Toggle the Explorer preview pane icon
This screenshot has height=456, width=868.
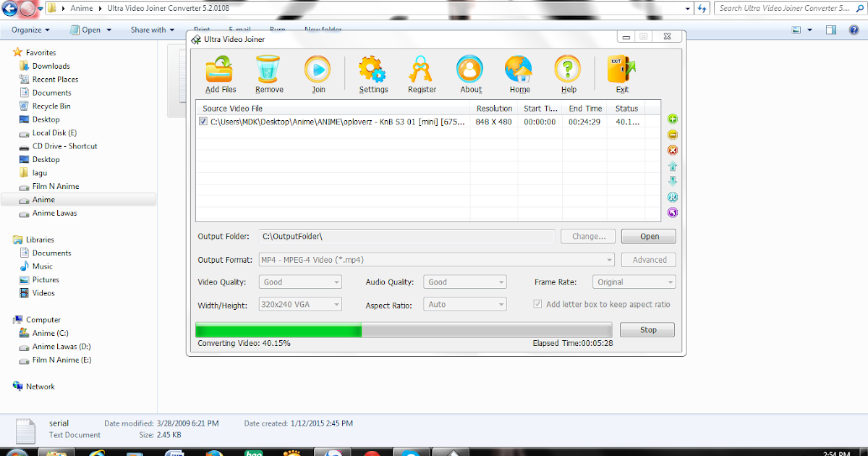point(832,30)
